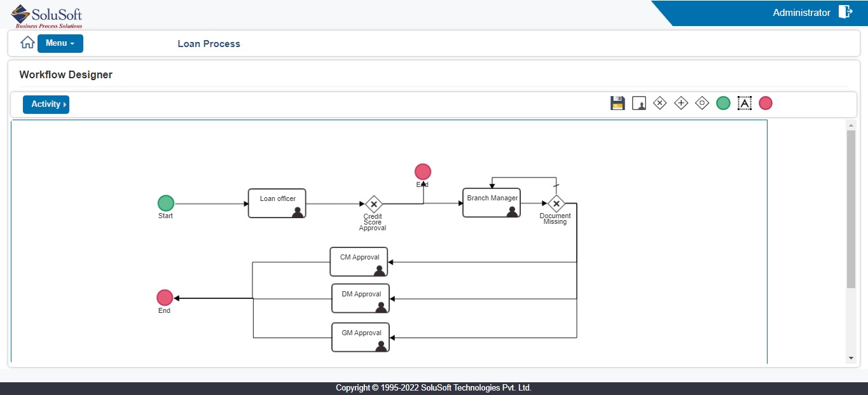
Task: Open the Menu dropdown
Action: coord(60,43)
